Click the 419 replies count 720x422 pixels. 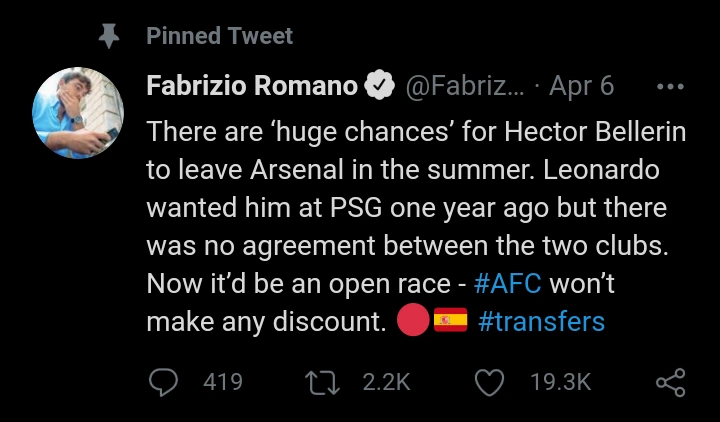[x=222, y=381]
